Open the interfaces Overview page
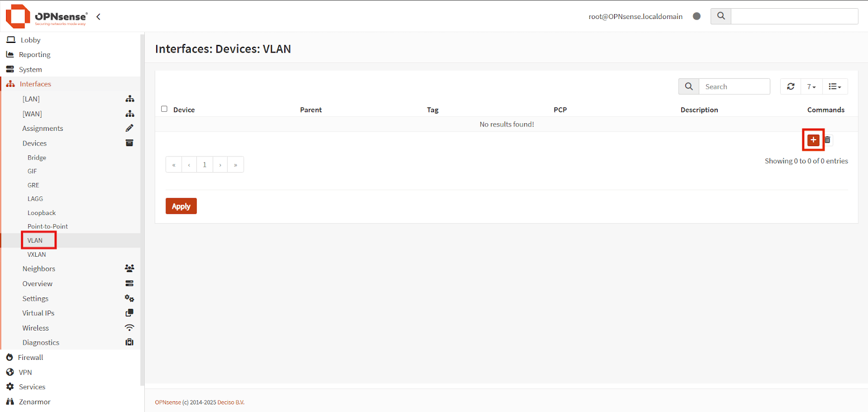This screenshot has width=868, height=412. [37, 283]
